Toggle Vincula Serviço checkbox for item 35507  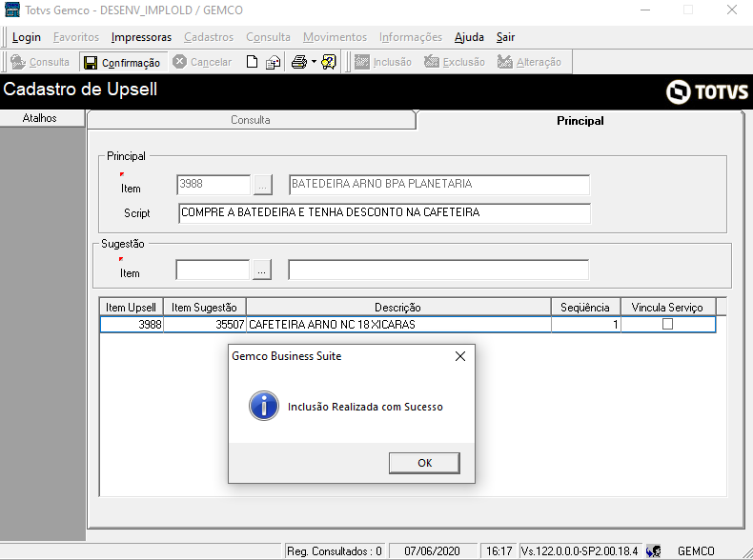(667, 325)
